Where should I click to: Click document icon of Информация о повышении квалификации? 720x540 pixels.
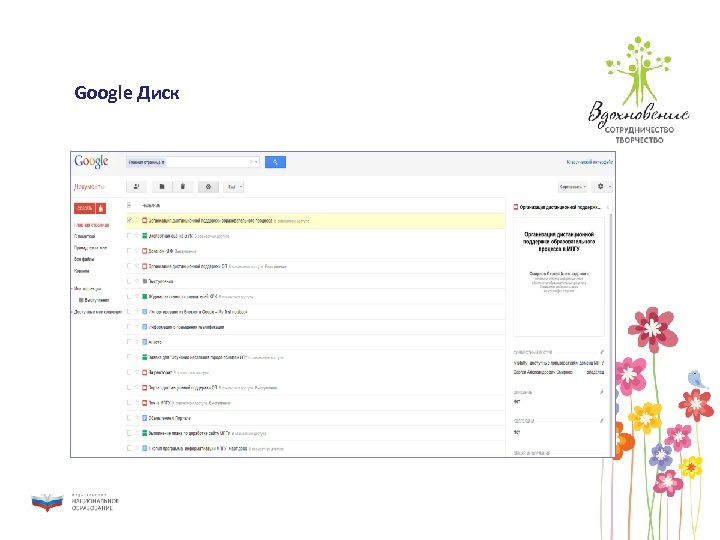pyautogui.click(x=145, y=327)
